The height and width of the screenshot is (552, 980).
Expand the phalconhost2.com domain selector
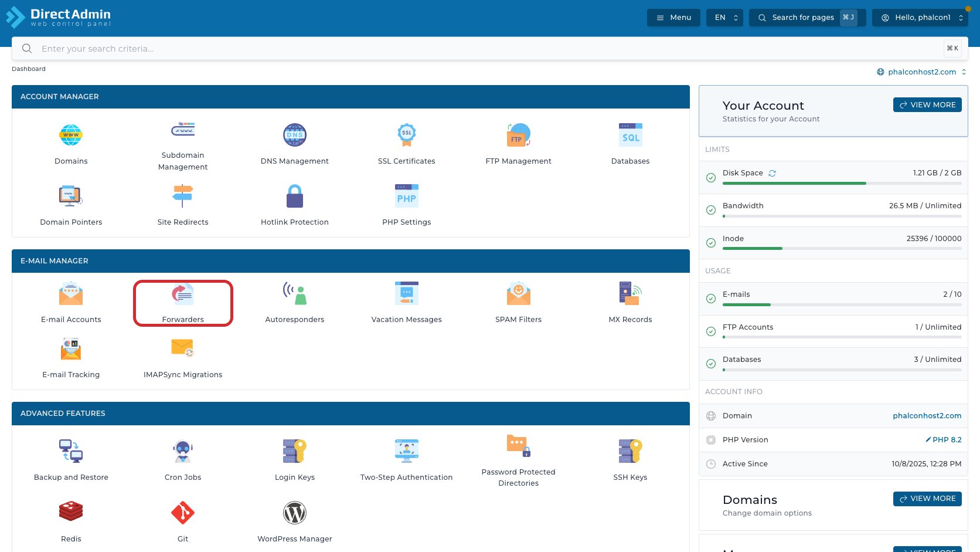921,72
